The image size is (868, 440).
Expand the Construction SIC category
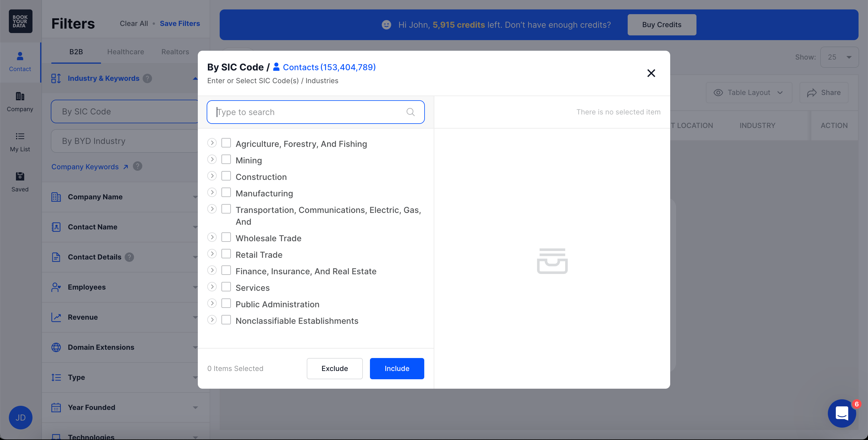pyautogui.click(x=212, y=176)
